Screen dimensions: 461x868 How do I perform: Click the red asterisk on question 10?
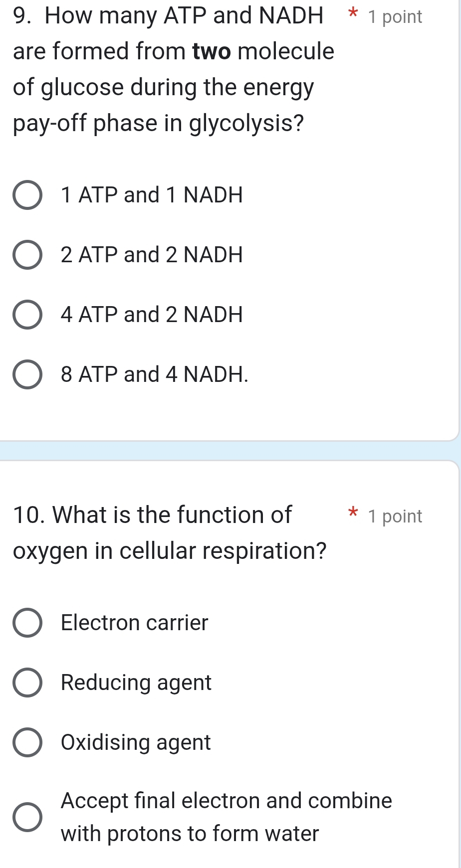[353, 514]
